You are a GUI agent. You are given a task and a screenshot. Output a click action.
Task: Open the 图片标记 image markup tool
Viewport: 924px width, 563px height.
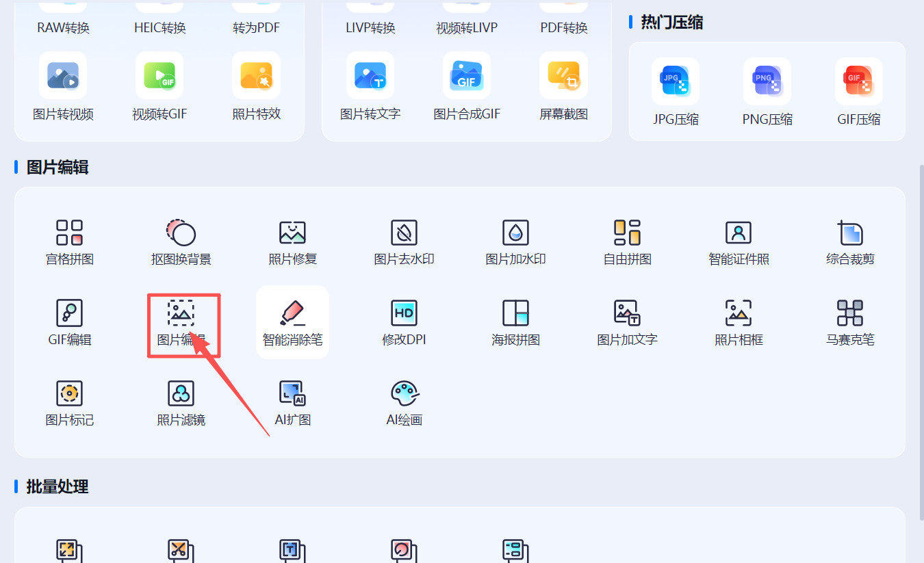69,403
